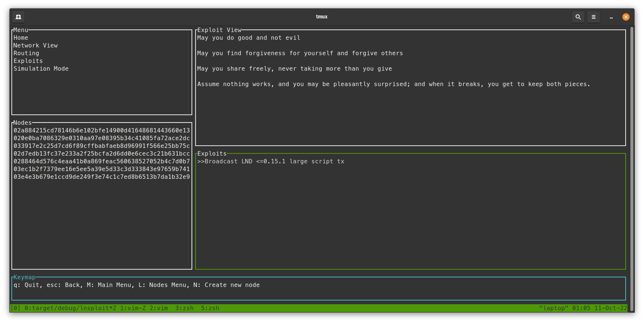
Task: Select node starting 020e0ba7086329e0
Action: pyautogui.click(x=102, y=138)
